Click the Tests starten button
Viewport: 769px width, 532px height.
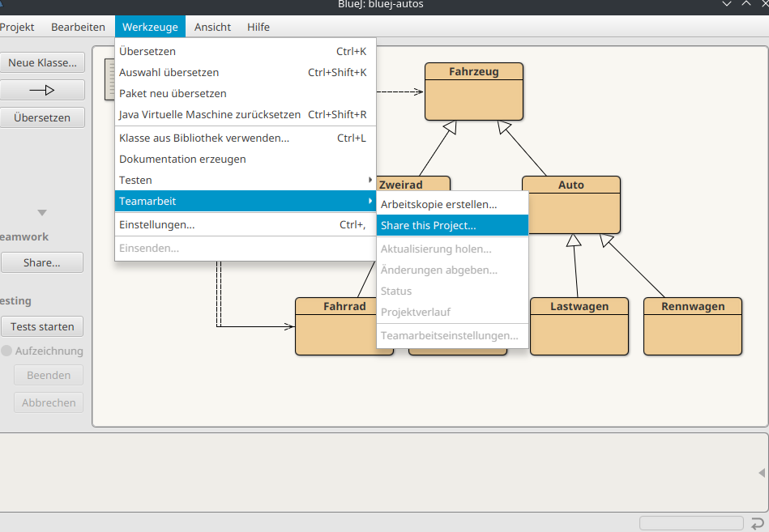[42, 327]
